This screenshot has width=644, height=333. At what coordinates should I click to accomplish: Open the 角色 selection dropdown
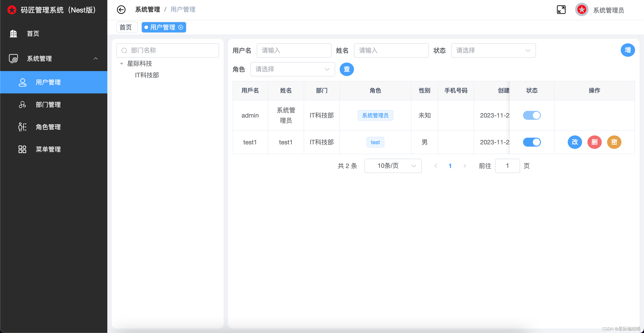tap(292, 69)
